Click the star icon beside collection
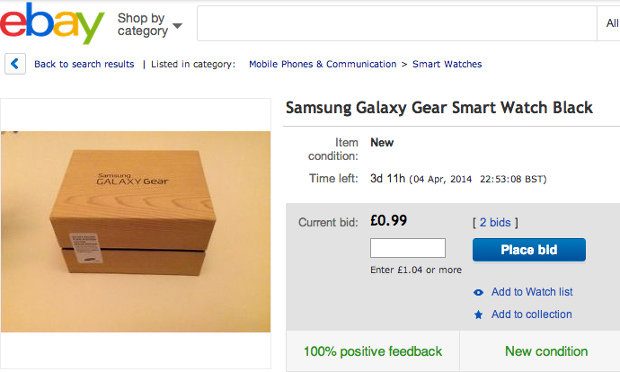 point(478,315)
